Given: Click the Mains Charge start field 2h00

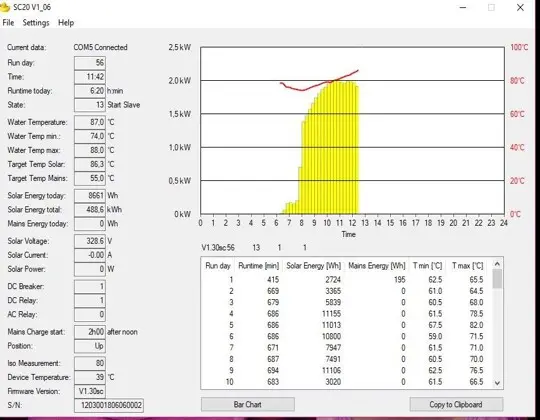Looking at the screenshot, I should click(x=90, y=332).
